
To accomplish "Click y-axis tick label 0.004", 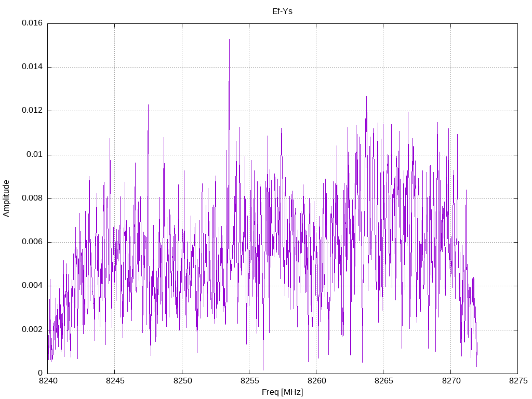I will coord(32,286).
